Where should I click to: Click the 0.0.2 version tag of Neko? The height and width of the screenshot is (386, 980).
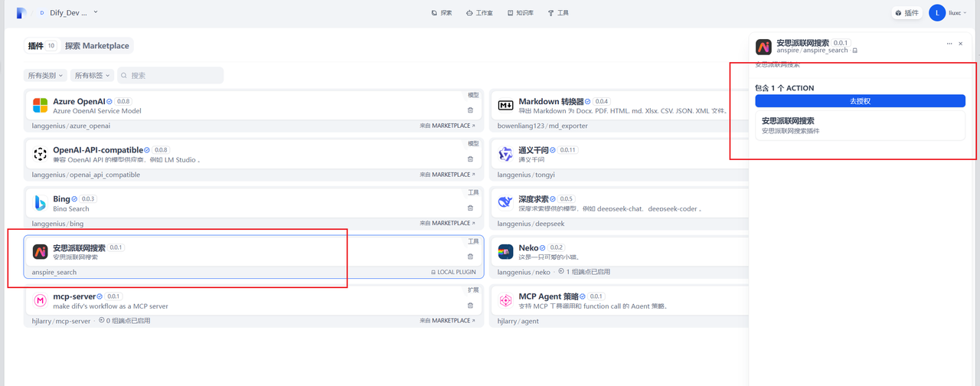(x=556, y=248)
